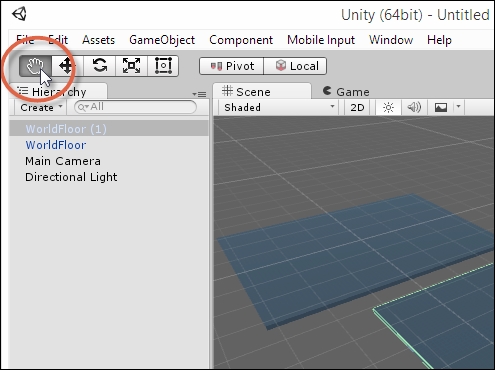Click the Unity logo icon
This screenshot has height=370, width=495.
pyautogui.click(x=19, y=14)
